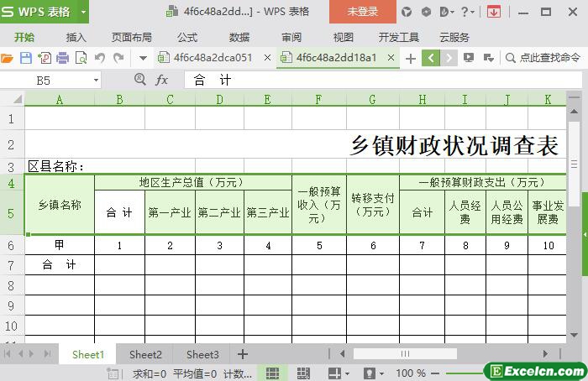This screenshot has width=588, height=381.
Task: Click the red download arrow icon
Action: [x=494, y=12]
